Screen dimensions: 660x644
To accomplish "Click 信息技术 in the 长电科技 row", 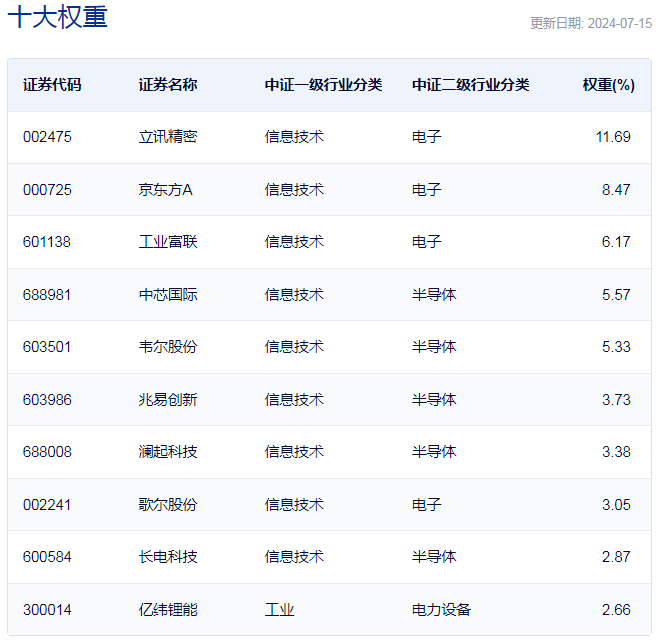I will point(294,557).
